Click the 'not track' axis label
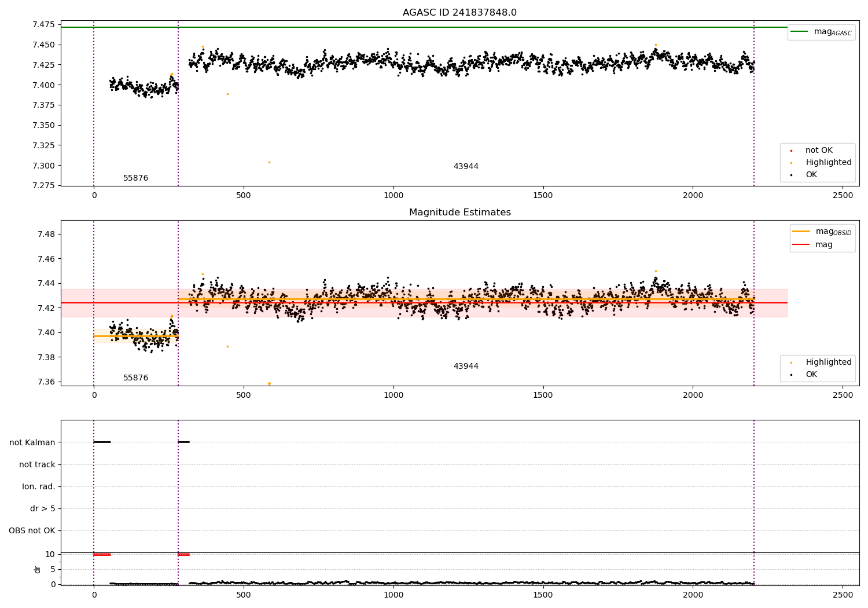The width and height of the screenshot is (868, 608). coord(37,464)
